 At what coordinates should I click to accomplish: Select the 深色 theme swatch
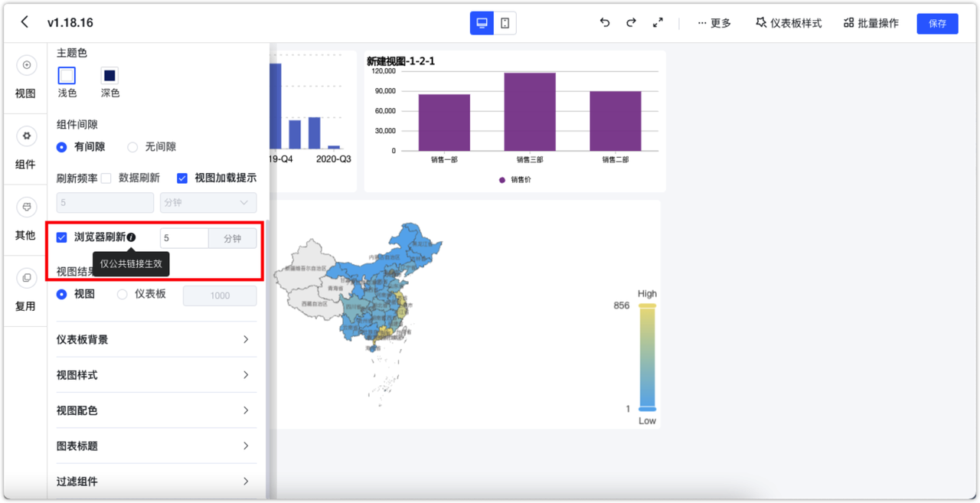click(x=109, y=75)
